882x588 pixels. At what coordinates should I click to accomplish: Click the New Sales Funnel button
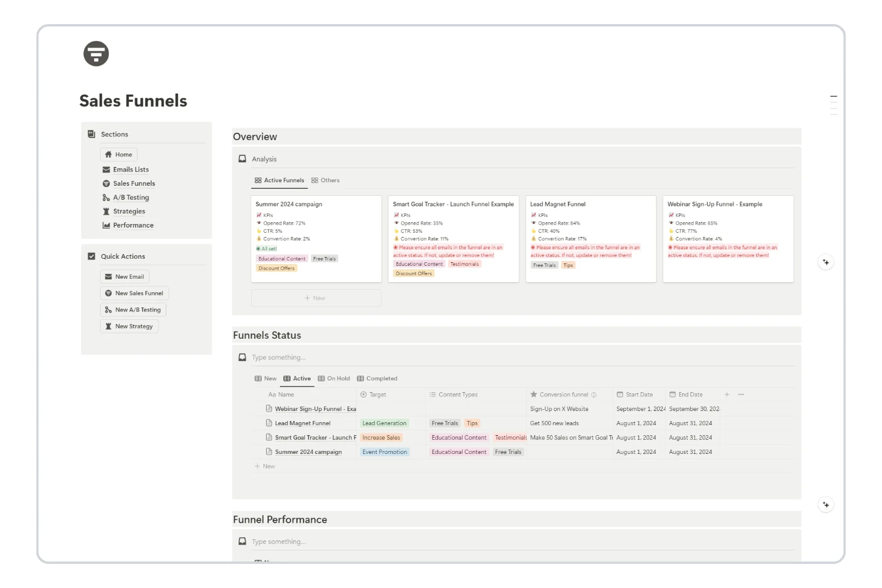[134, 293]
